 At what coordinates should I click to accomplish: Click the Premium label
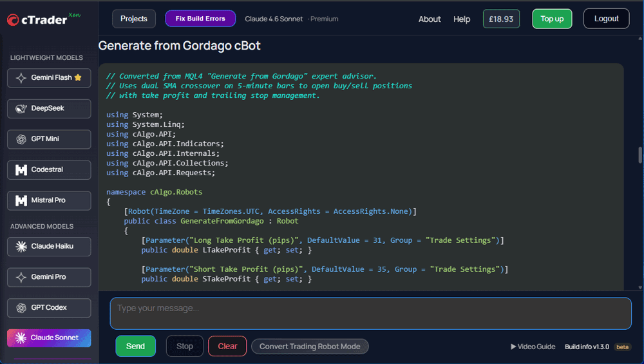324,19
